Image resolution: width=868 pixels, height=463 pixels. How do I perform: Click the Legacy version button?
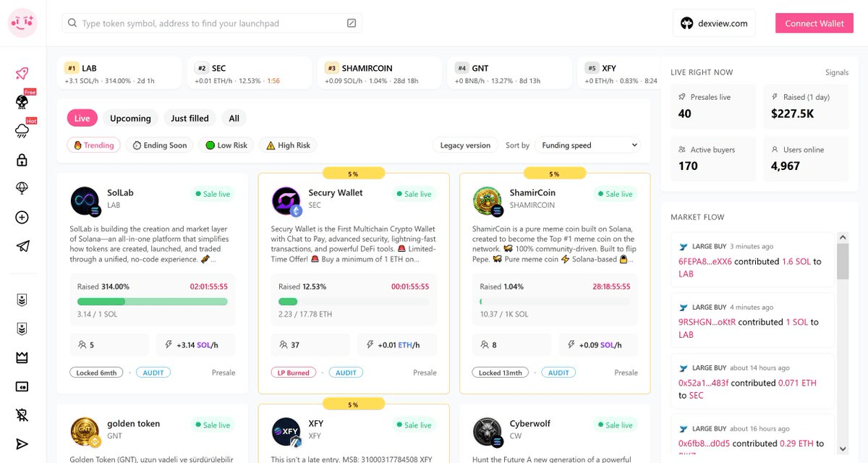point(465,145)
